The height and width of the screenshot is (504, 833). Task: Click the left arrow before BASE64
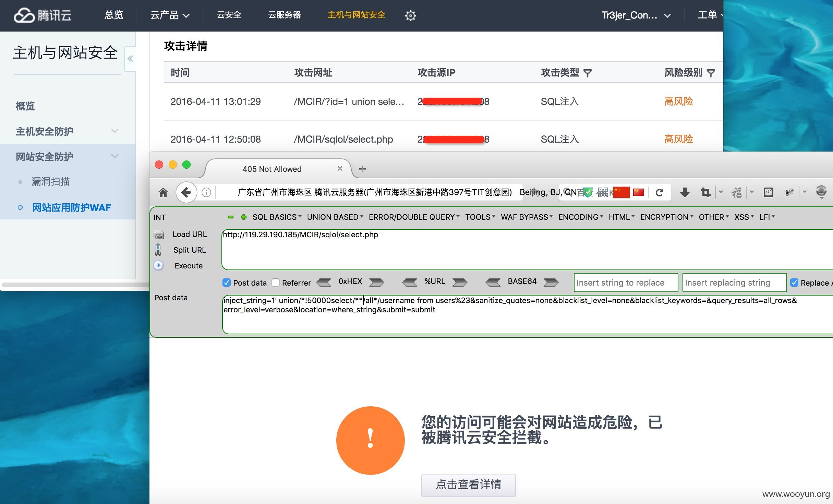[x=493, y=282]
